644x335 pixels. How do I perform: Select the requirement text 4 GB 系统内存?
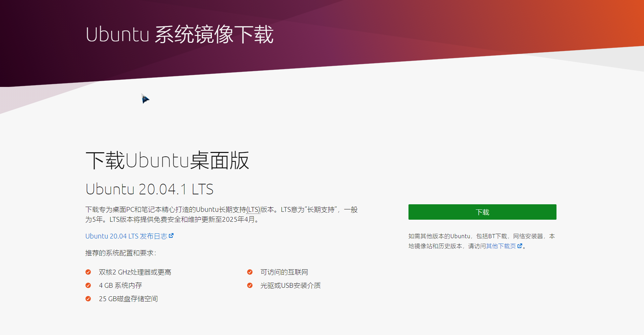(121, 285)
